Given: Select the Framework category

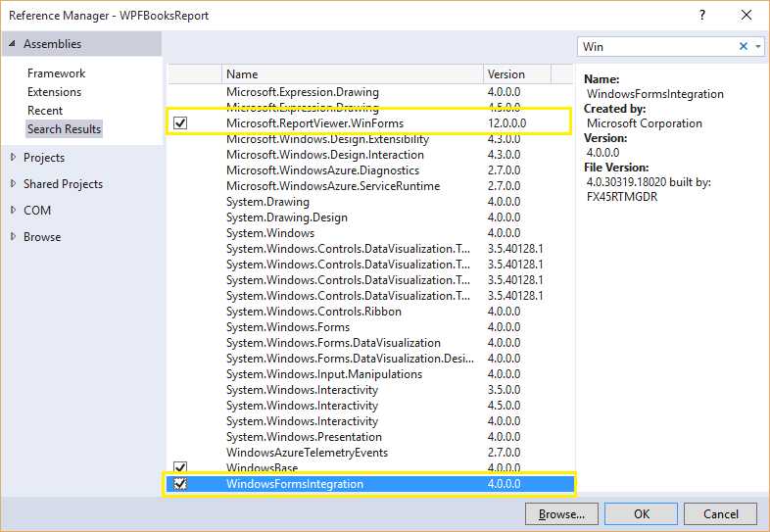Looking at the screenshot, I should [x=57, y=73].
